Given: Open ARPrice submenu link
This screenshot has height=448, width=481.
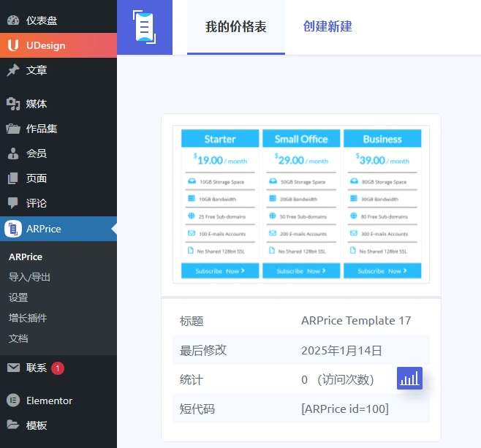Looking at the screenshot, I should [26, 257].
